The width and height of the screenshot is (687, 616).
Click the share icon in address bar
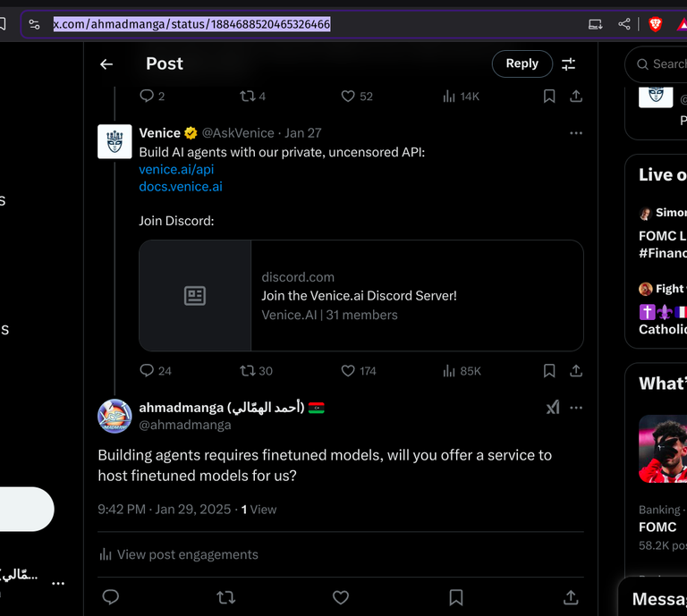point(623,24)
